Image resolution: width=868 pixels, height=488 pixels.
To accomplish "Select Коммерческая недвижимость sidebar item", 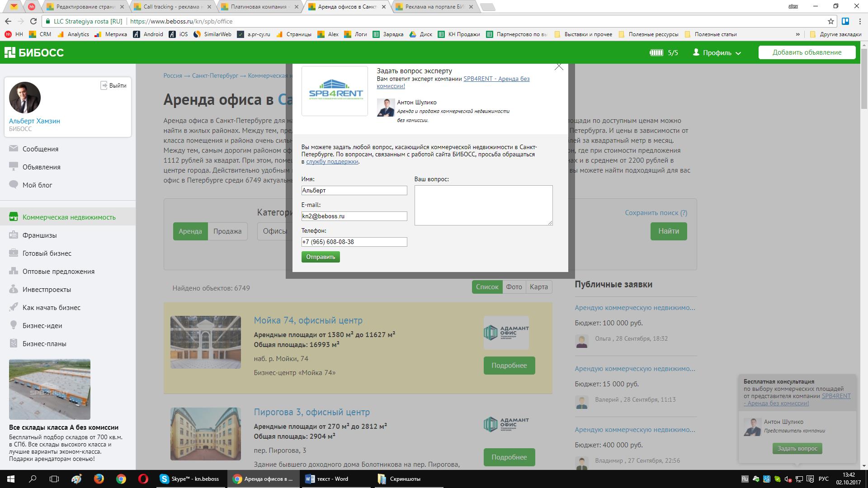I will pos(69,217).
